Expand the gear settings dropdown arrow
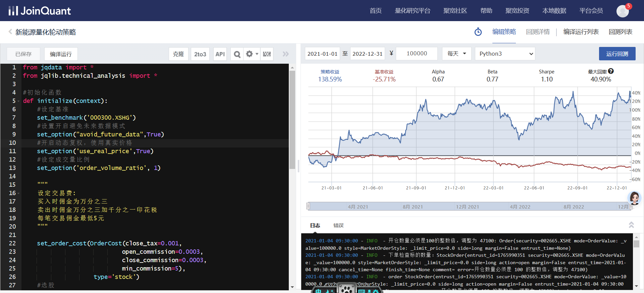The height and width of the screenshot is (293, 644). pyautogui.click(x=257, y=54)
